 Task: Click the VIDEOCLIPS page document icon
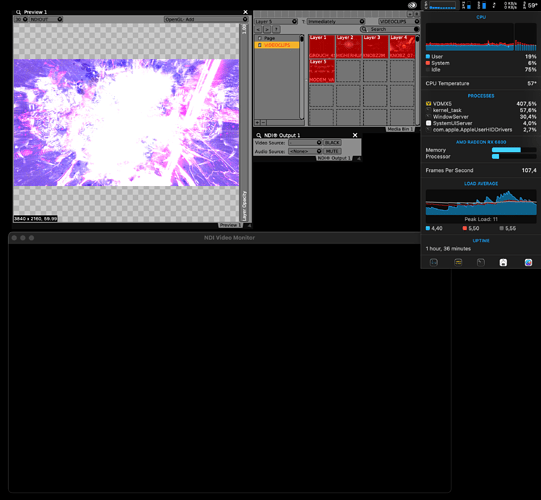pos(259,45)
